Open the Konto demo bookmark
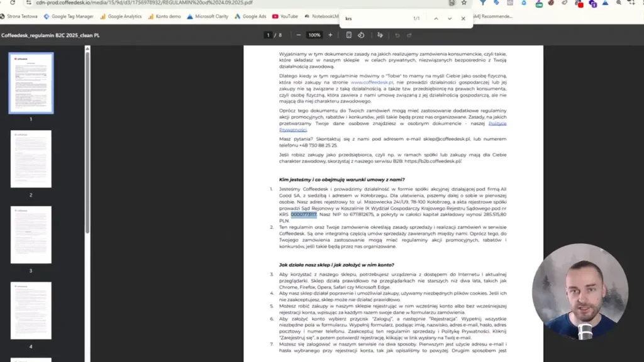 tap(164, 16)
